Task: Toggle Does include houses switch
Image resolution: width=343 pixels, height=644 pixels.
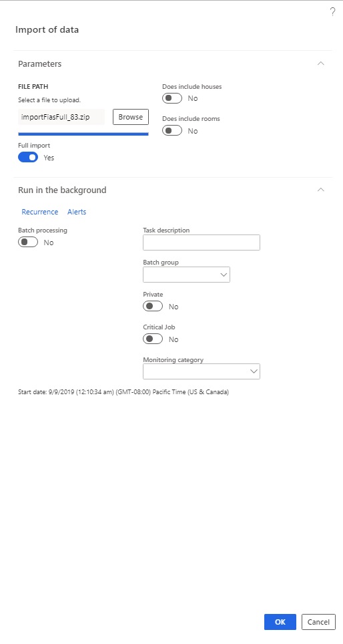Action: click(172, 99)
